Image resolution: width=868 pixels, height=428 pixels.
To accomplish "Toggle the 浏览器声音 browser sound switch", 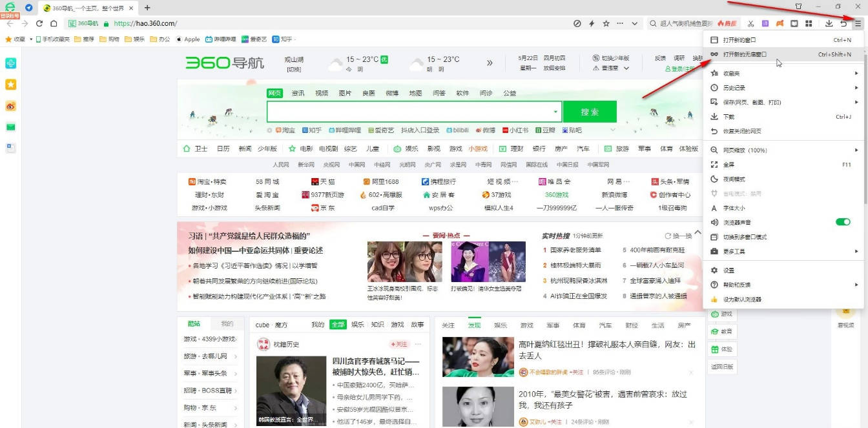I will point(842,222).
